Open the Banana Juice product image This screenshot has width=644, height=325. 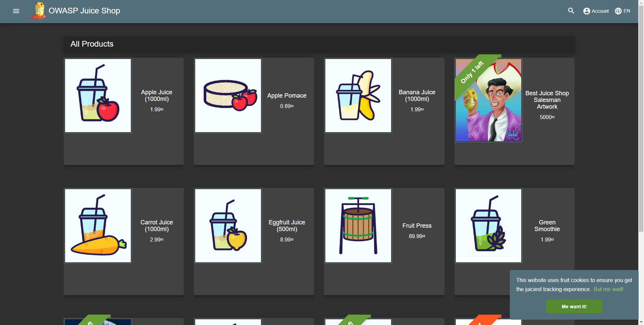click(358, 96)
